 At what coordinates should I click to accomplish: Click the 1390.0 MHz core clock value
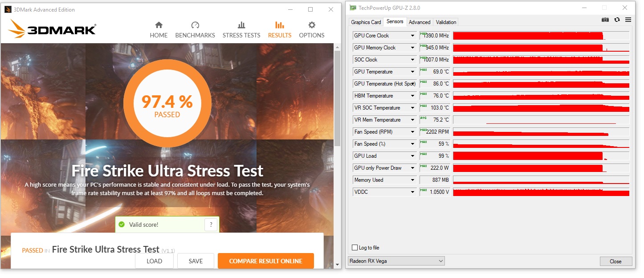click(x=435, y=36)
